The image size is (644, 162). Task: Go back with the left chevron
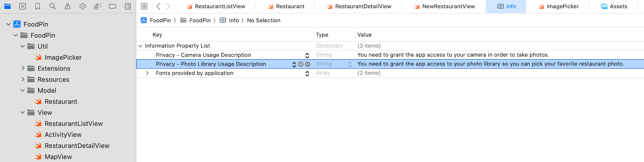[x=159, y=6]
